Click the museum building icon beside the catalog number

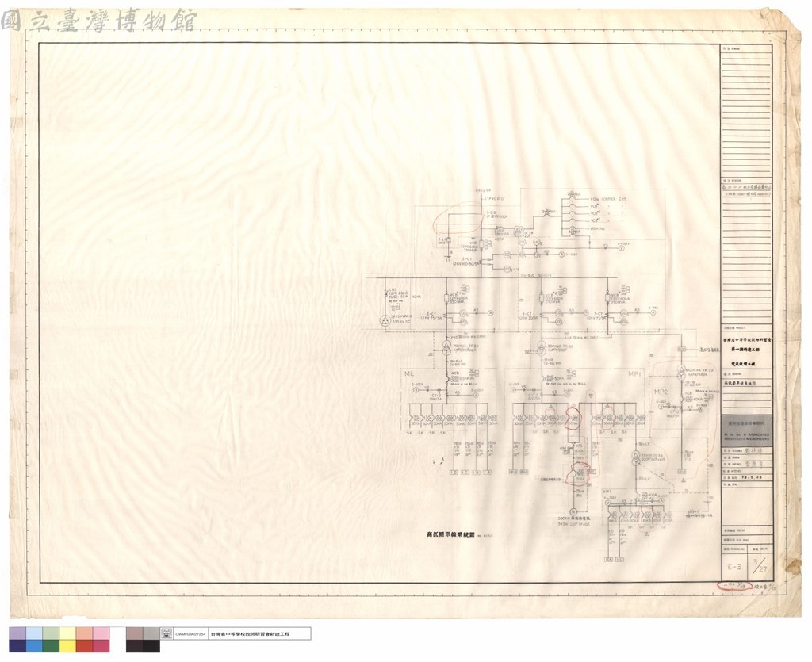click(x=167, y=633)
